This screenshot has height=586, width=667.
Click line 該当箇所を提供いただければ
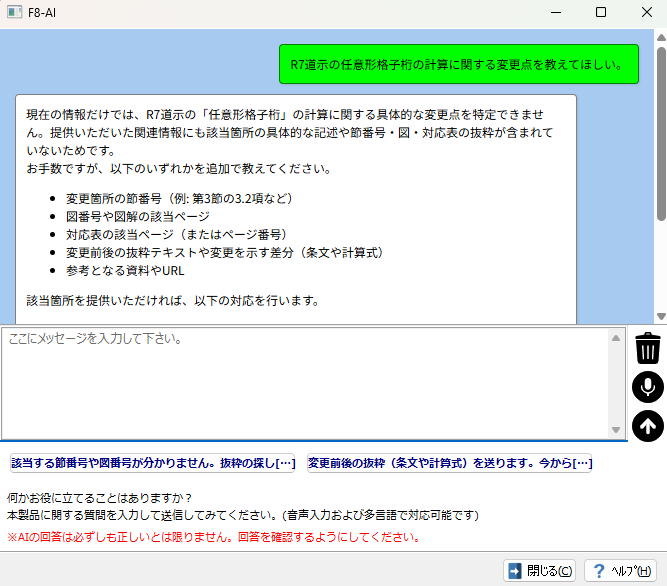pyautogui.click(x=173, y=301)
